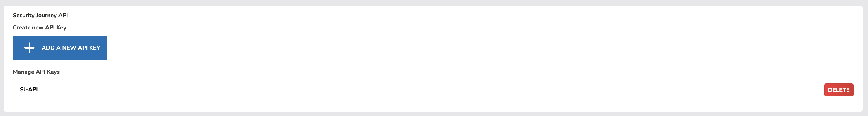
Task: Click the plus icon on the blue button
Action: (29, 48)
